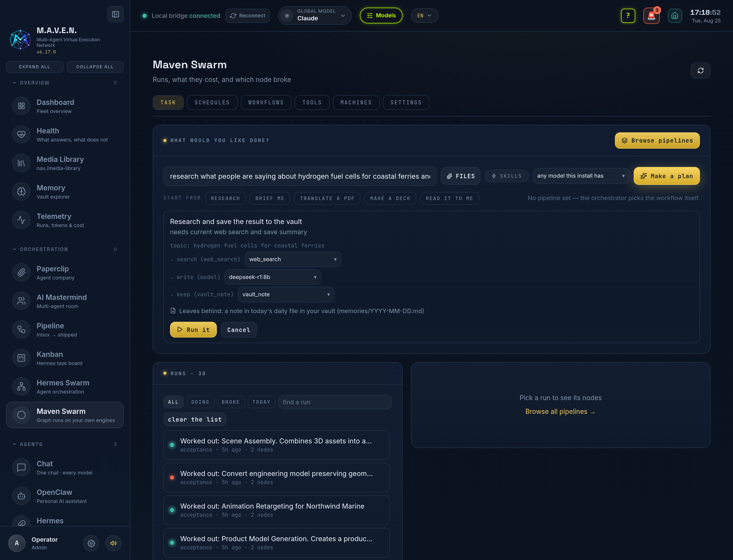Open OpenClaw robot icon
Image resolution: width=733 pixels, height=560 pixels.
click(x=21, y=496)
